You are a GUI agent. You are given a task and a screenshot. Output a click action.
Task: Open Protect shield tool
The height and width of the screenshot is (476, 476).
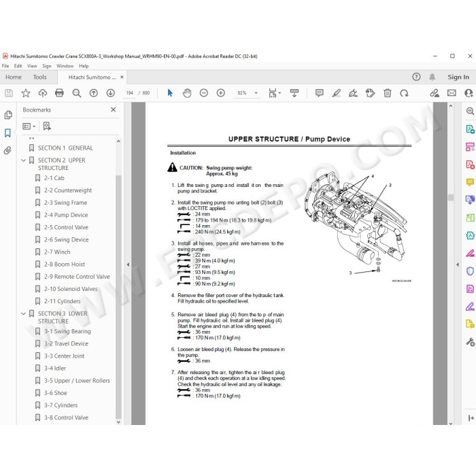(470, 271)
